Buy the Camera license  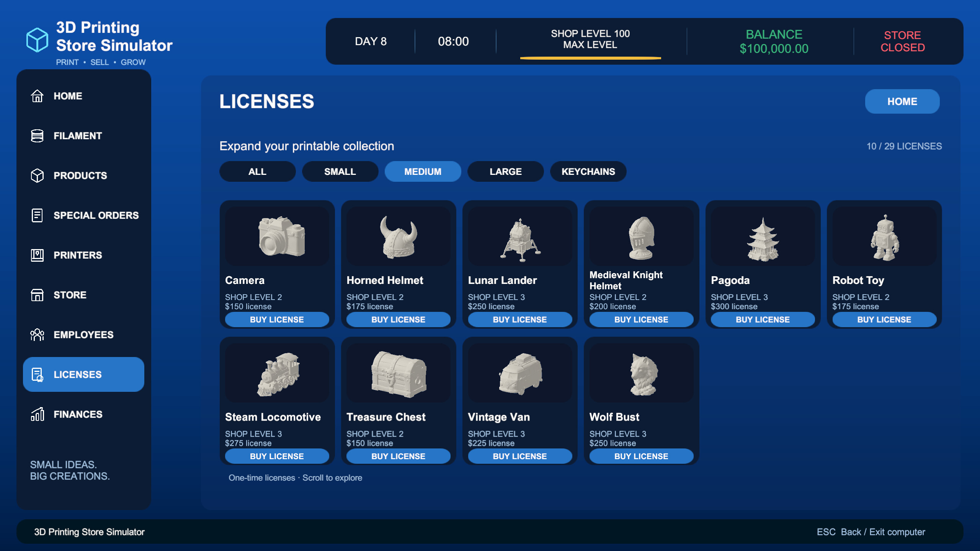click(277, 320)
